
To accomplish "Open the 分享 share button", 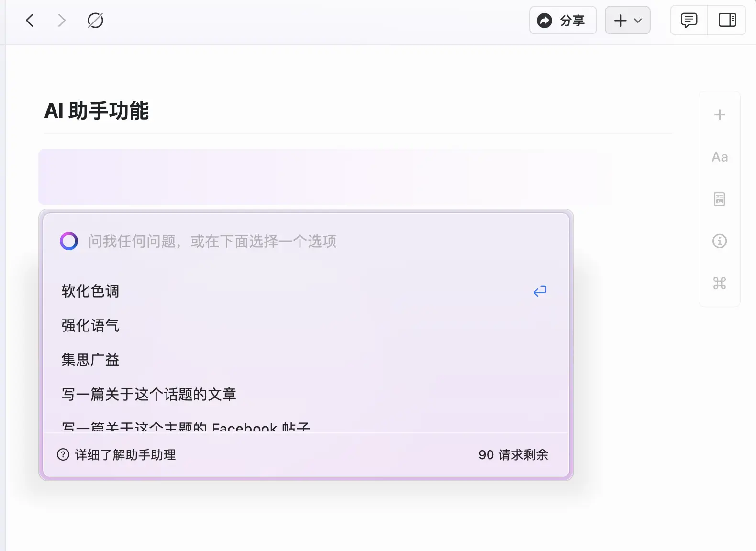I will pyautogui.click(x=563, y=21).
